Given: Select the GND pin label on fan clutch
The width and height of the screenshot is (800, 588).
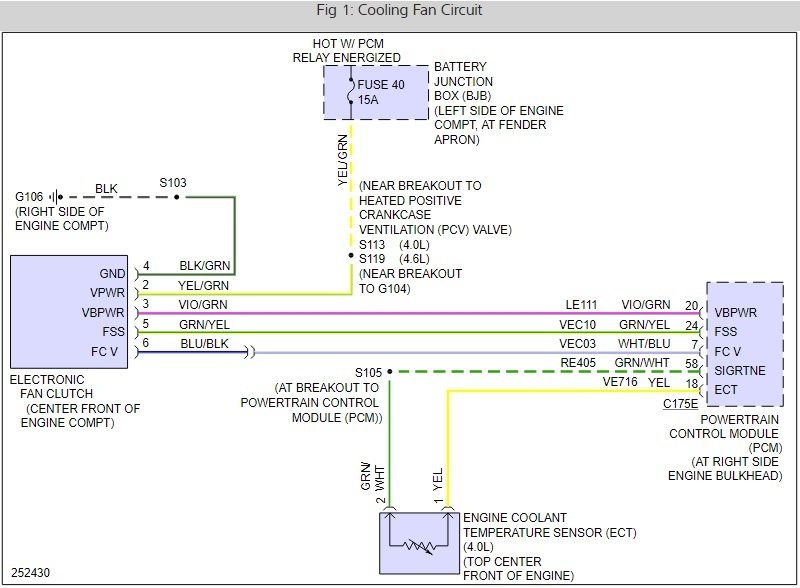Looking at the screenshot, I should pos(112,274).
